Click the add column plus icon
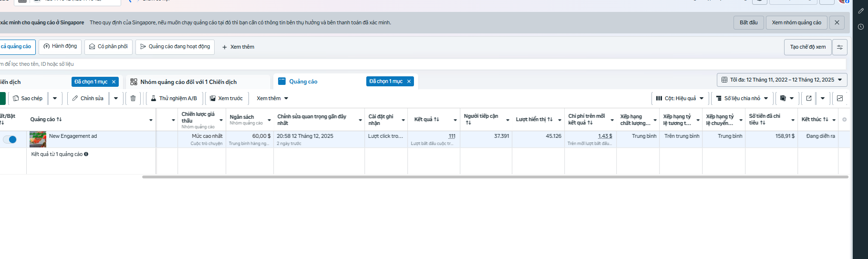Viewport: 868px width, 259px height. (x=844, y=120)
